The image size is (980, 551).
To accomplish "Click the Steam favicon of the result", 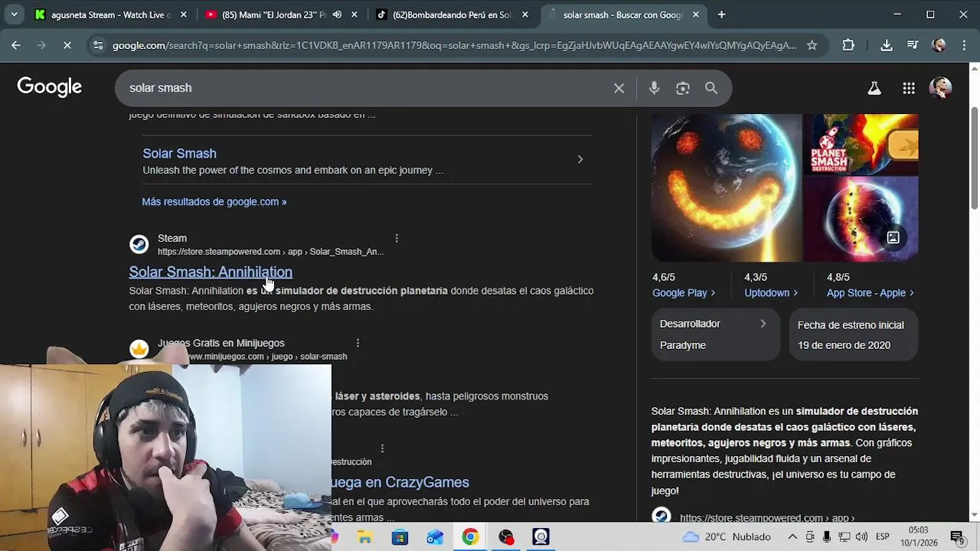I will coord(139,244).
